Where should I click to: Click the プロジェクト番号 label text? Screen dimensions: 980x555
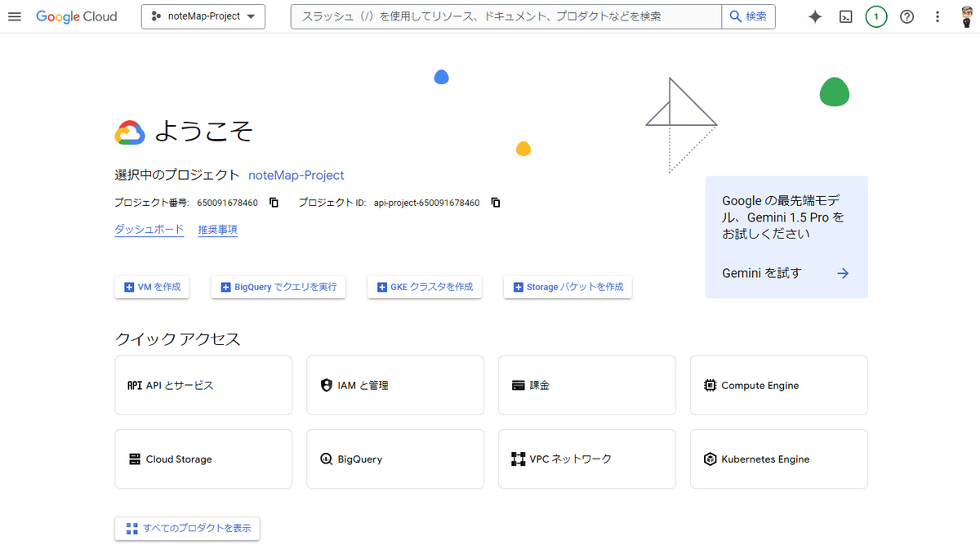click(x=152, y=203)
